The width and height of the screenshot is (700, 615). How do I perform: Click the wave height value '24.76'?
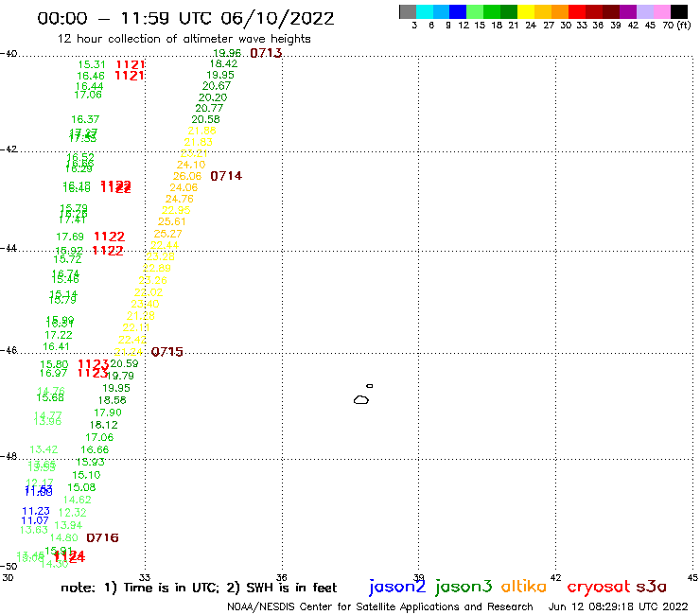point(180,199)
